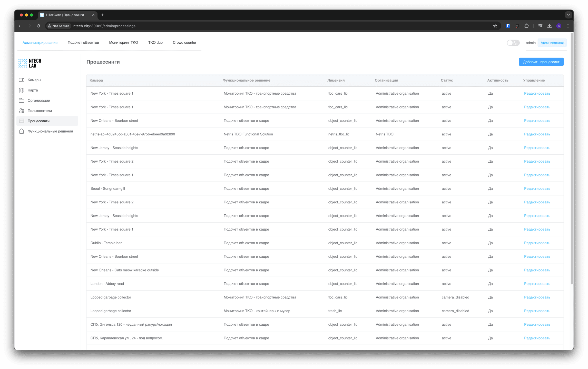
Task: Bookmark page with star icon
Action: point(495,26)
